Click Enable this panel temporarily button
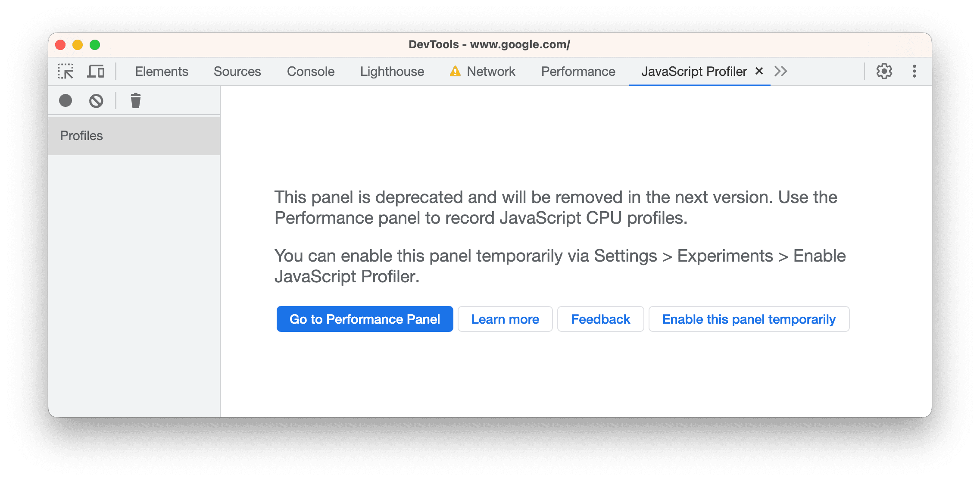The image size is (980, 481). (749, 319)
